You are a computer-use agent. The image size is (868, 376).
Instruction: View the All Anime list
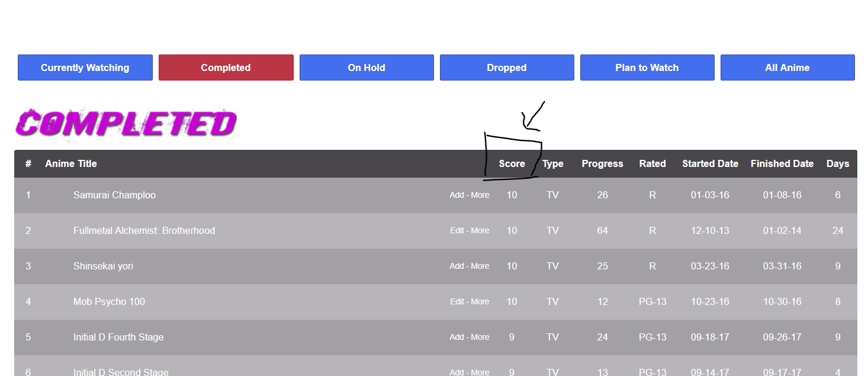(787, 68)
